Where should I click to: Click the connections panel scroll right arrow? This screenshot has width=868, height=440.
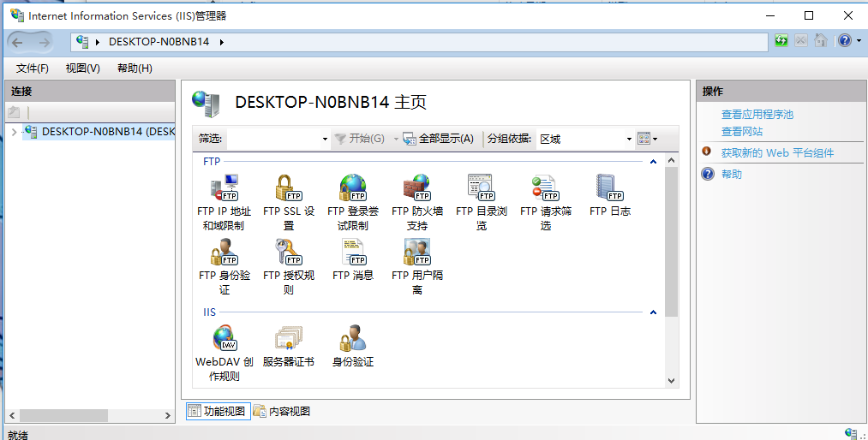168,415
